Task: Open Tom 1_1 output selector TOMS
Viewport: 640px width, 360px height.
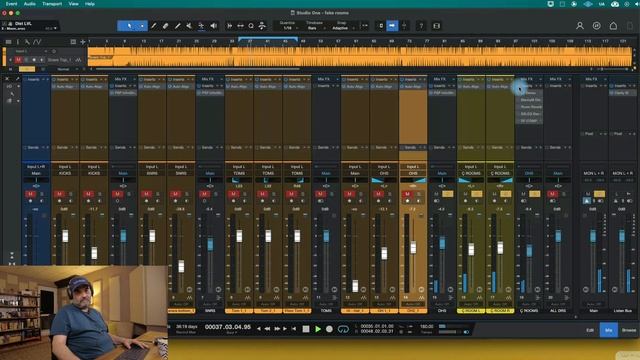Action: pos(239,173)
